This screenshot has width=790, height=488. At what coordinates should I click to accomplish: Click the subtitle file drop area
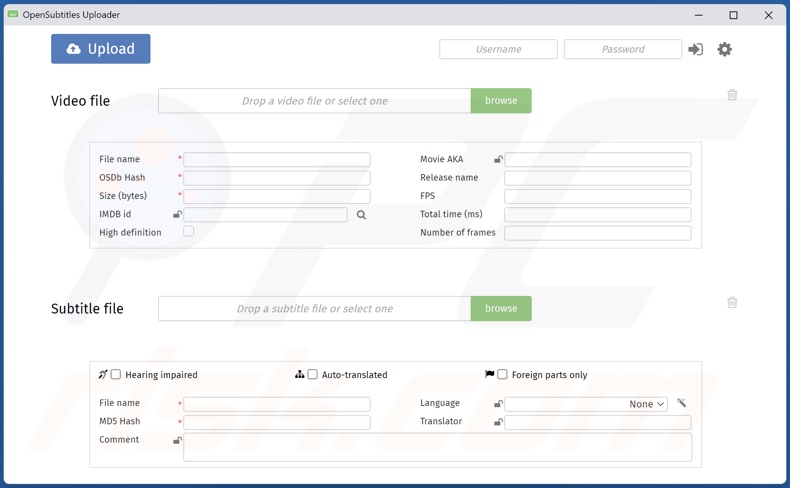(315, 308)
